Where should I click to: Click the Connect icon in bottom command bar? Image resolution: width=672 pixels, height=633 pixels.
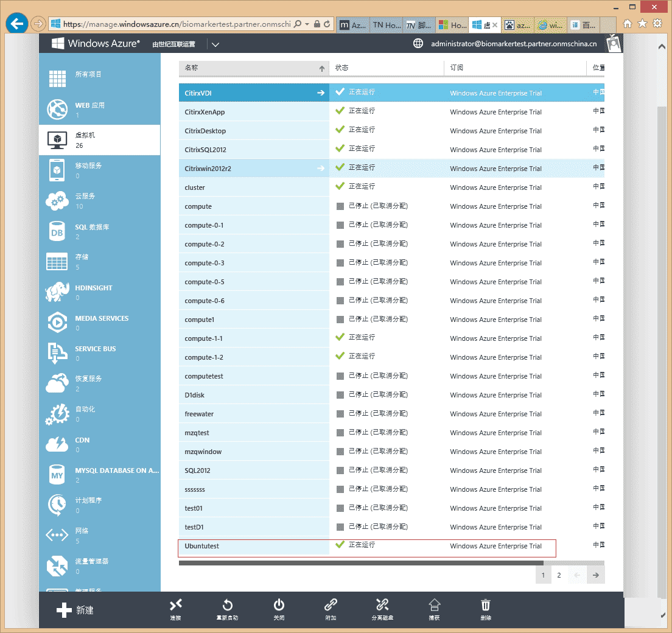(176, 605)
